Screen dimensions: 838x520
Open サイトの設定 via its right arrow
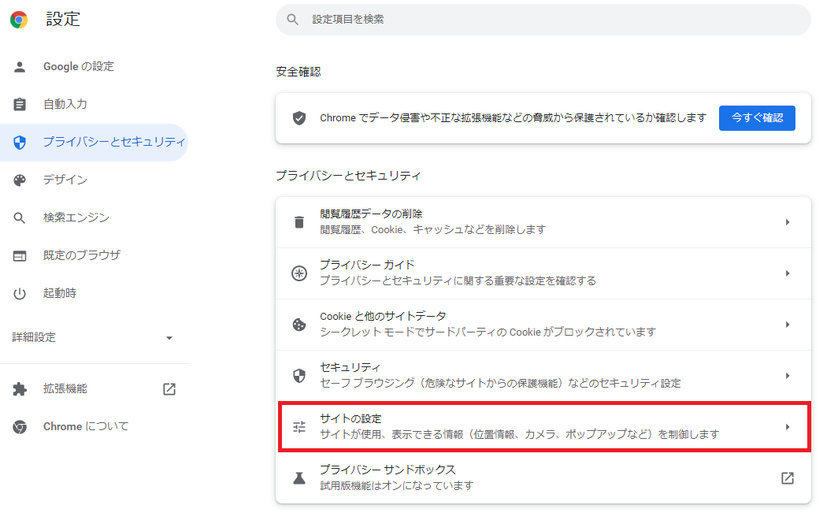point(787,427)
